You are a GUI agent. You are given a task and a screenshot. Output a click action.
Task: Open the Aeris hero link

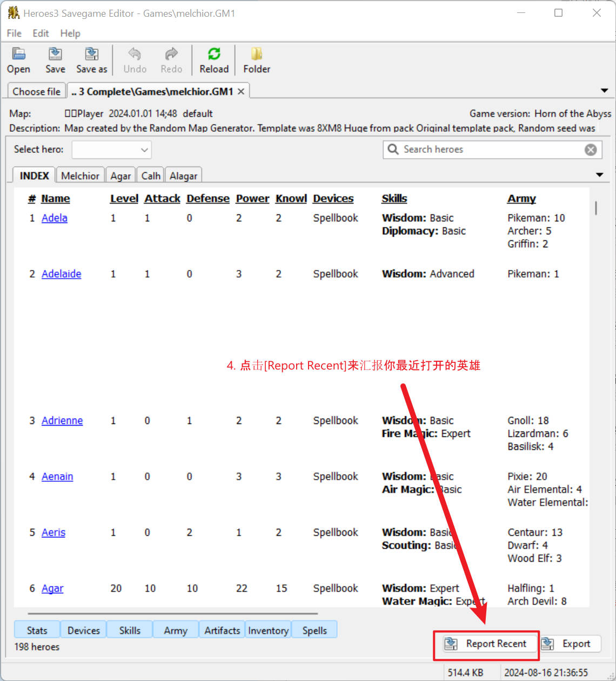click(x=53, y=532)
